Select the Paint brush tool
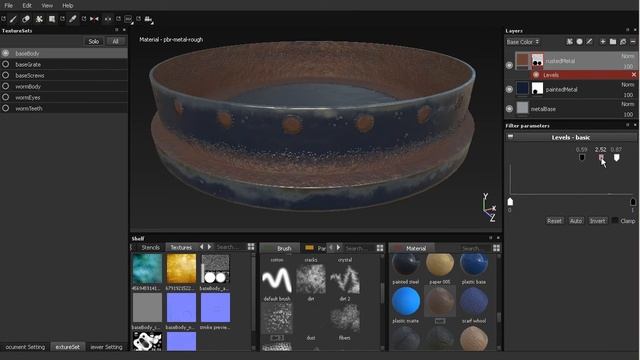Image resolution: width=640 pixels, height=360 pixels. [13, 19]
